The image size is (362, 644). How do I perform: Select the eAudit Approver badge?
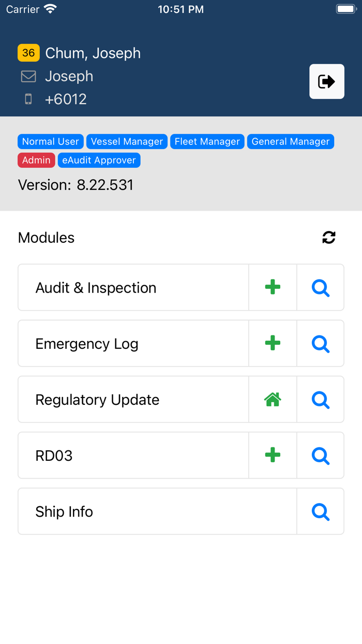(99, 160)
